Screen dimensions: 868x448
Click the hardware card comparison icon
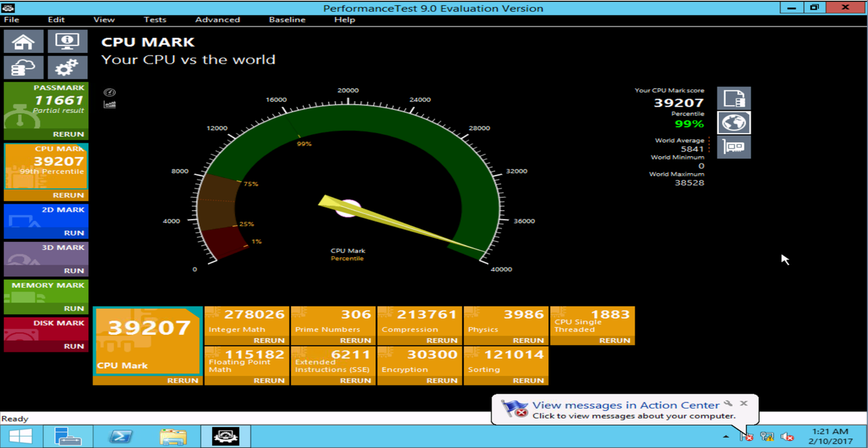pyautogui.click(x=734, y=147)
